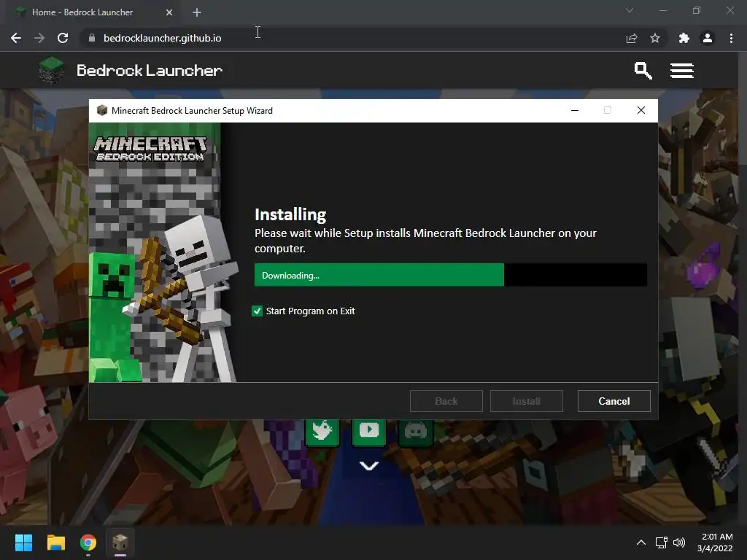This screenshot has width=747, height=560.
Task: Open volume speaker tray icon
Action: click(679, 542)
